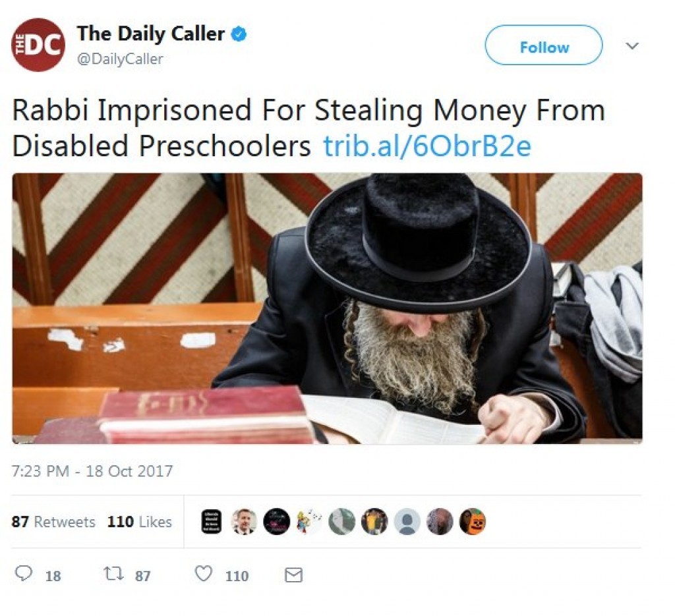The height and width of the screenshot is (616, 675).
Task: View the 110 Likes list
Action: click(x=140, y=521)
